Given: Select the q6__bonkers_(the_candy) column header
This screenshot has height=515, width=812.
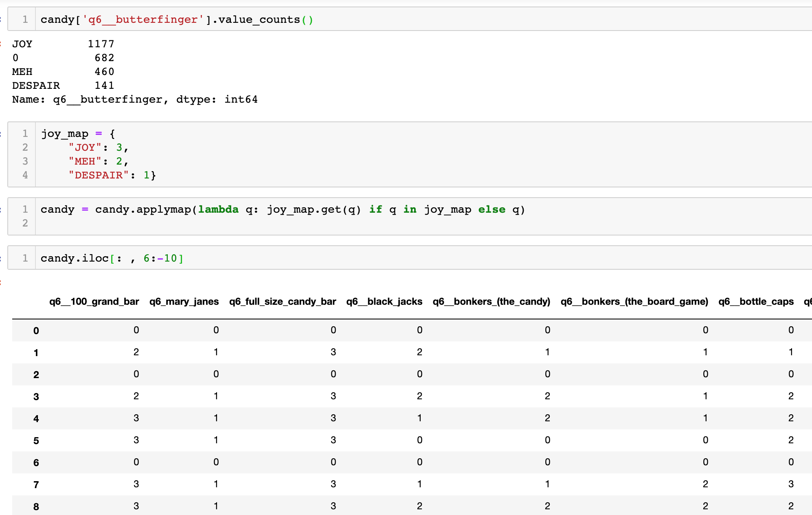Looking at the screenshot, I should [491, 302].
